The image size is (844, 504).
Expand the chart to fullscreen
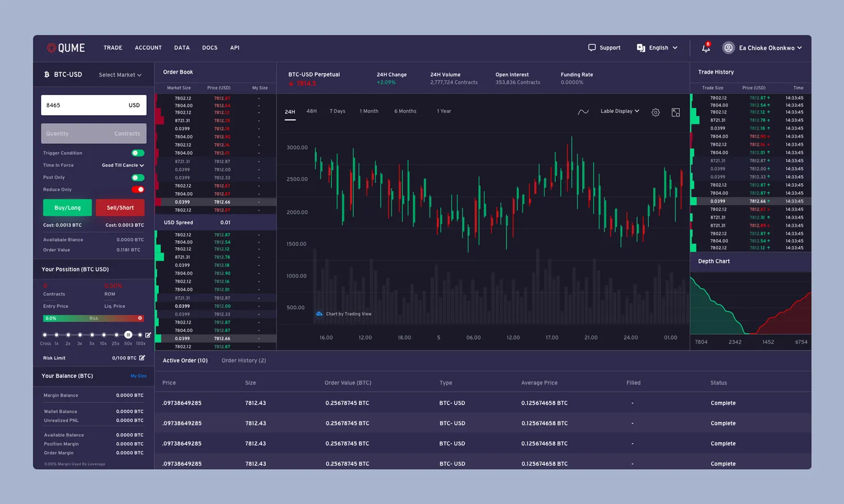tap(676, 112)
